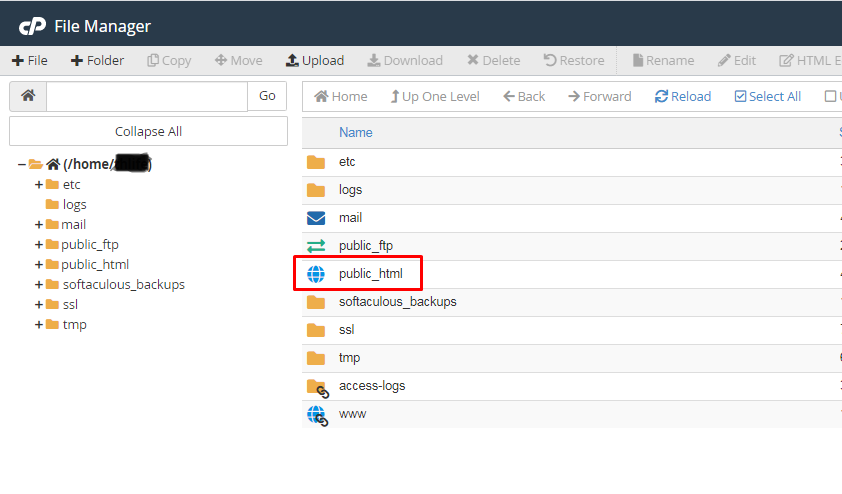Click the access-logs linked folder icon

[317, 386]
